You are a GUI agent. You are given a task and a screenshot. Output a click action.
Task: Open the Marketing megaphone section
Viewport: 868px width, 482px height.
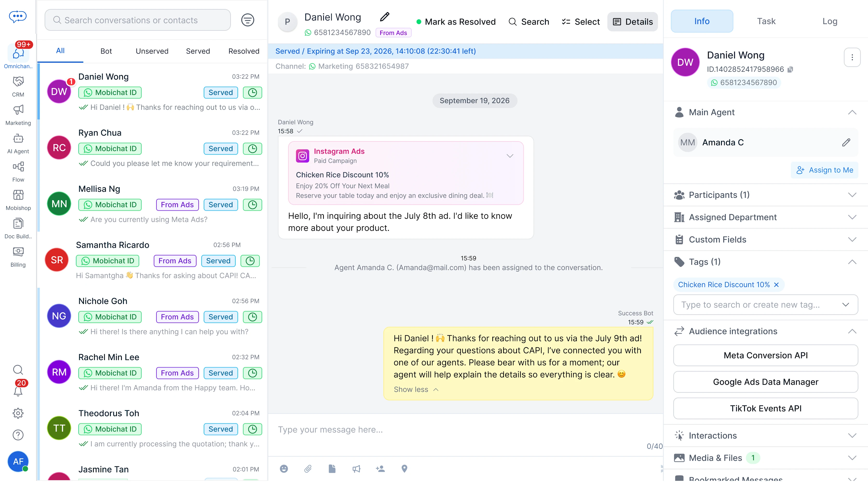point(18,115)
